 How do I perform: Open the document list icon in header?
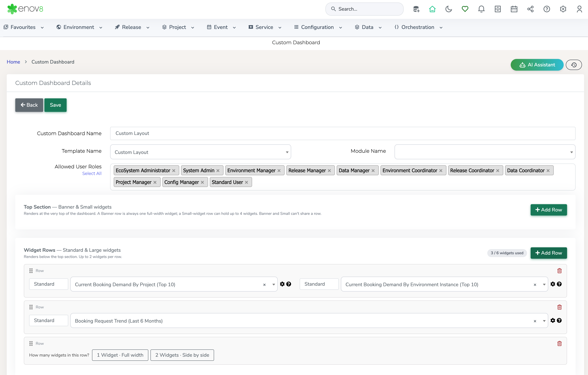498,9
